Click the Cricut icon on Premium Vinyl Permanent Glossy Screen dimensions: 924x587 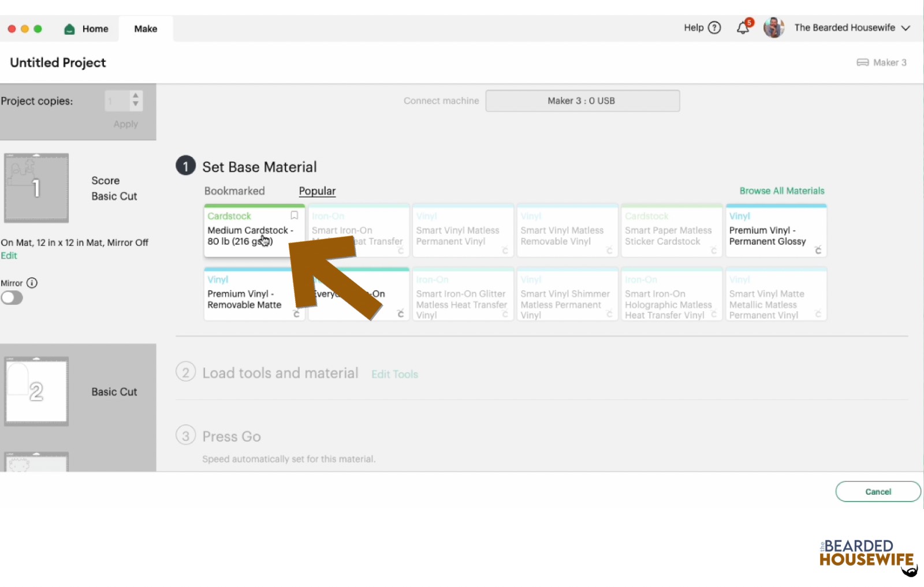pos(818,250)
